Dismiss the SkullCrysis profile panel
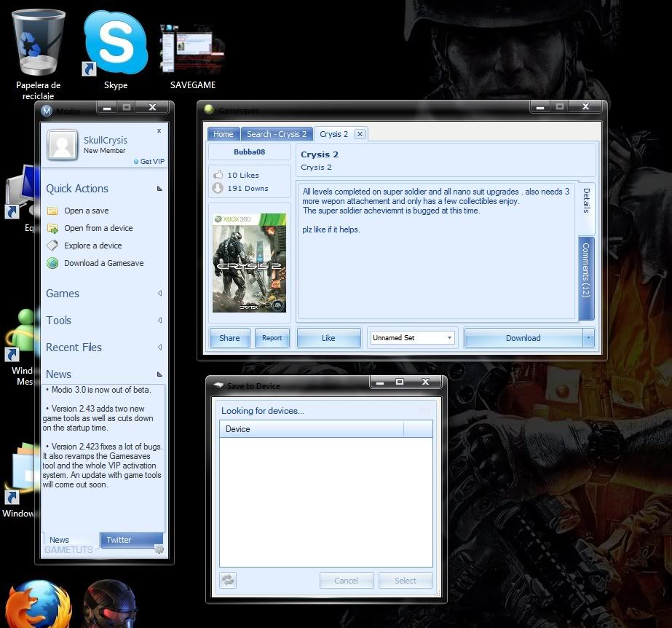Viewport: 672px width, 628px height. pos(159,131)
